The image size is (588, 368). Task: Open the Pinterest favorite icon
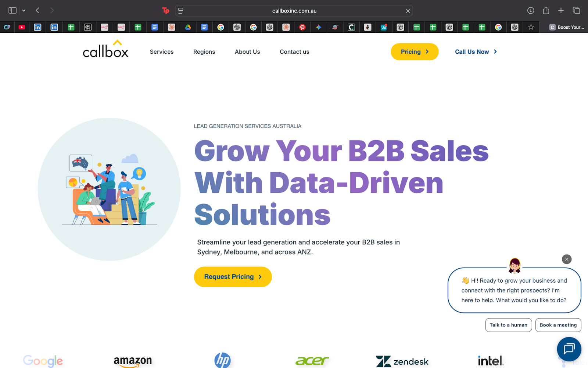click(x=302, y=27)
